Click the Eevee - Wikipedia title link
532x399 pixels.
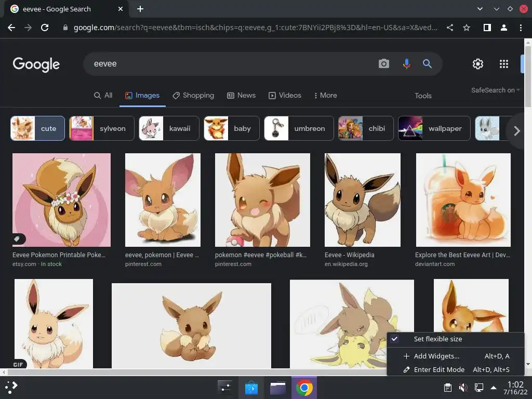coord(350,255)
